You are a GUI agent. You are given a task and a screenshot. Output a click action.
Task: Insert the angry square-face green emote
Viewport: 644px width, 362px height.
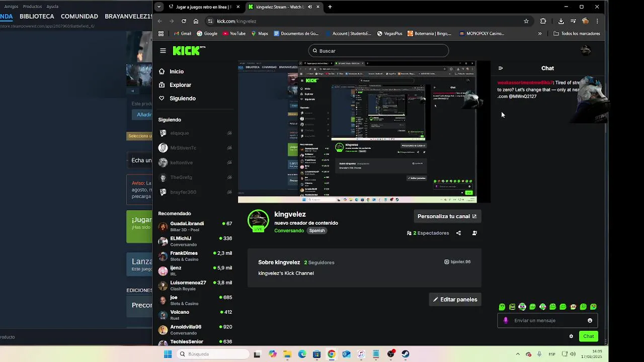tap(512, 307)
